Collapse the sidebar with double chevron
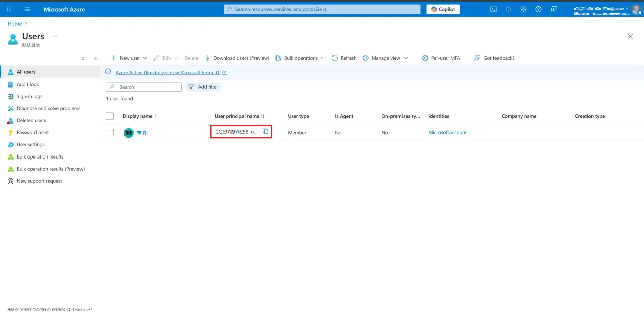The height and width of the screenshot is (313, 644). (96, 58)
